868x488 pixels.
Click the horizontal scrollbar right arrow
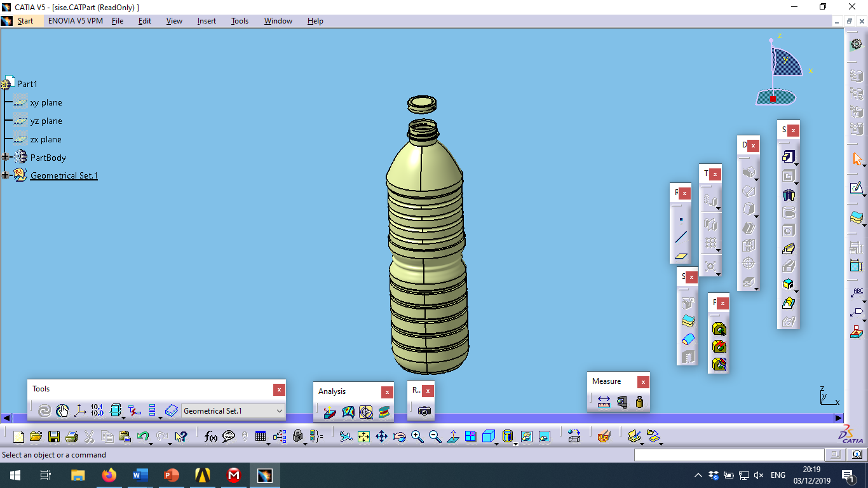coord(838,418)
